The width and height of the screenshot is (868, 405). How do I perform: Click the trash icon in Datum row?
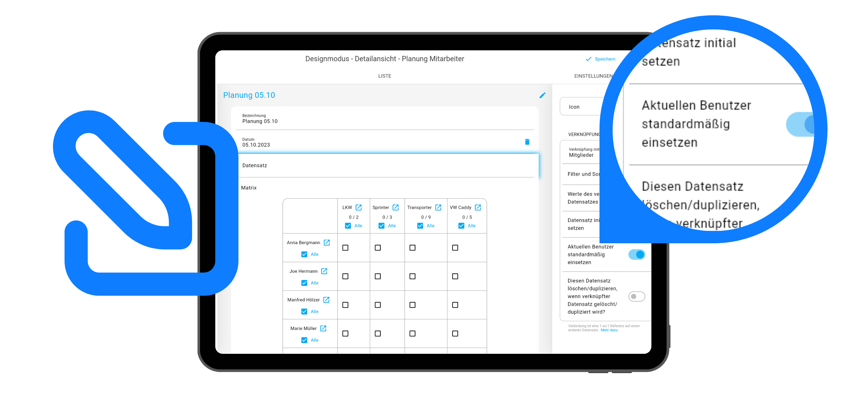(527, 142)
